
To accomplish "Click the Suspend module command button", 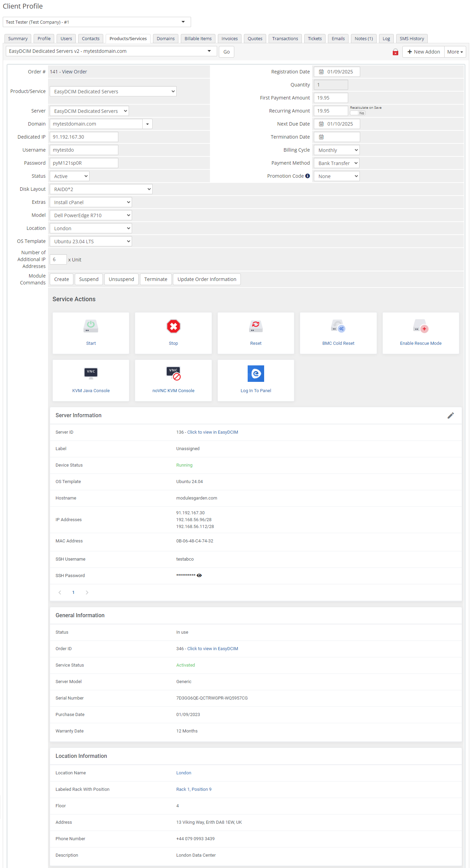I will click(x=89, y=279).
